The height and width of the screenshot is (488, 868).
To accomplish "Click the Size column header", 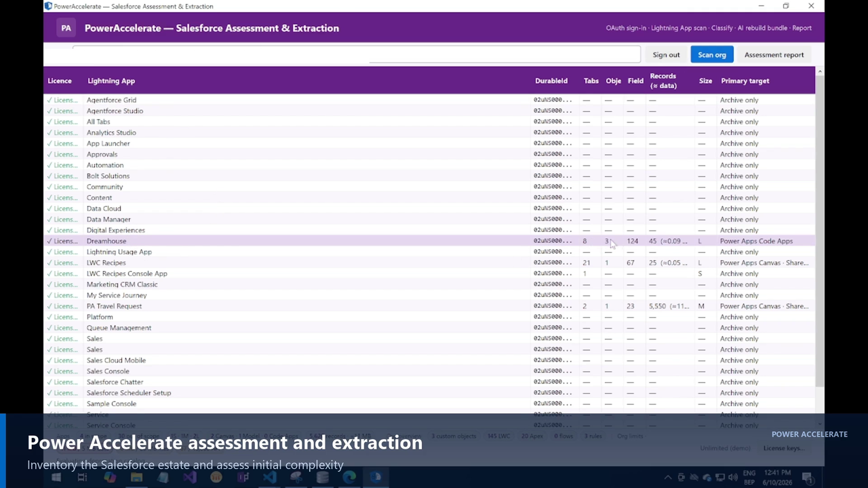I will (x=705, y=81).
